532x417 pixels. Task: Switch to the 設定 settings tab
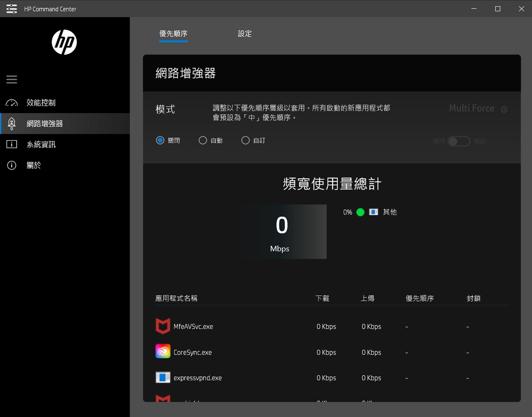[x=245, y=34]
